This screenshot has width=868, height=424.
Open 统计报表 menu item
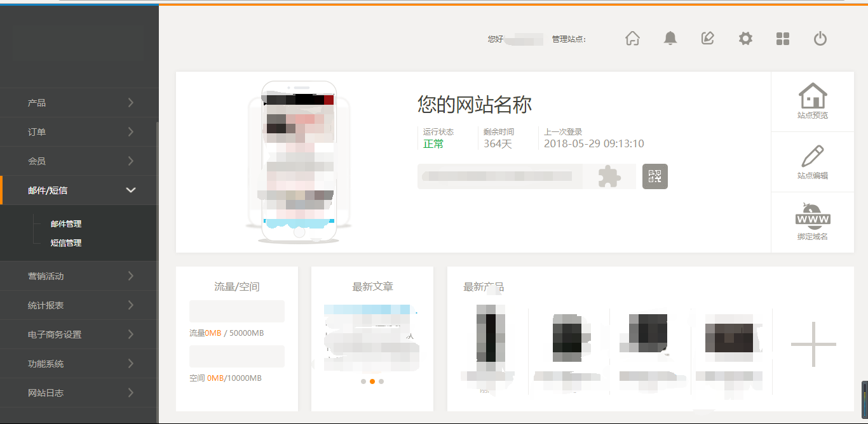[x=79, y=305]
